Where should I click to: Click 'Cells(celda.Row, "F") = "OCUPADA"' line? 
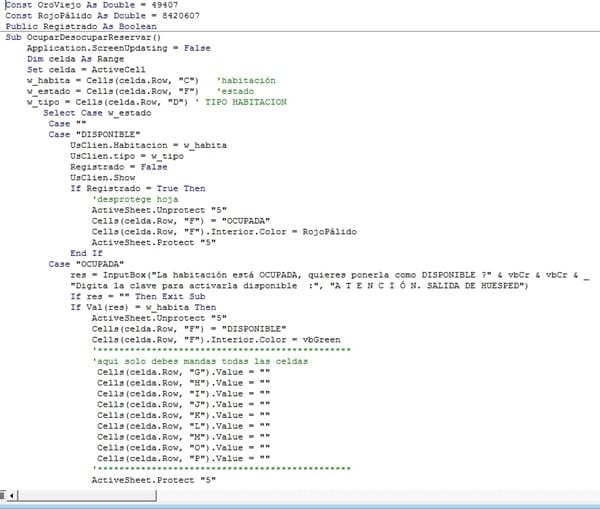pyautogui.click(x=181, y=221)
